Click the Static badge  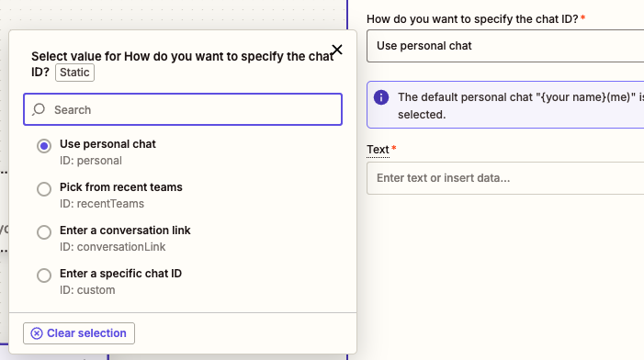pyautogui.click(x=74, y=73)
